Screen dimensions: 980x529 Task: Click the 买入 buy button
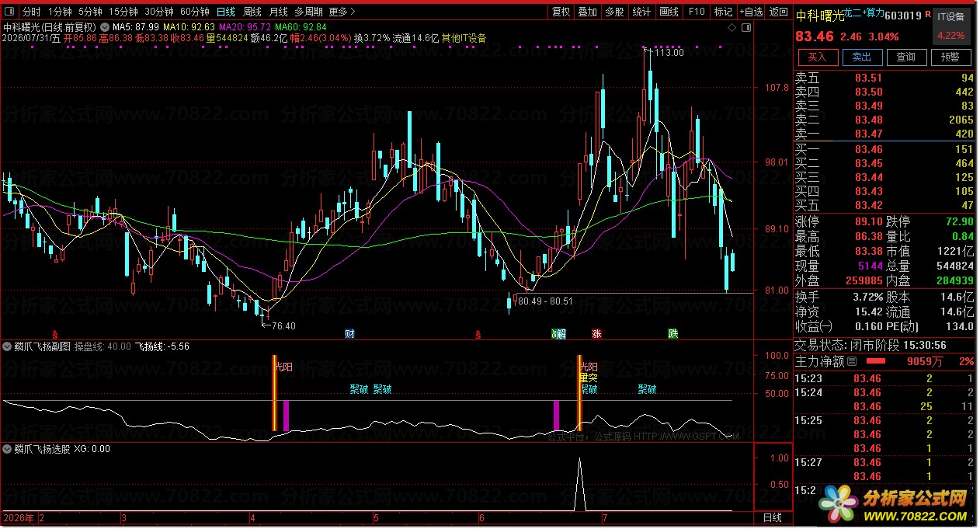point(817,57)
